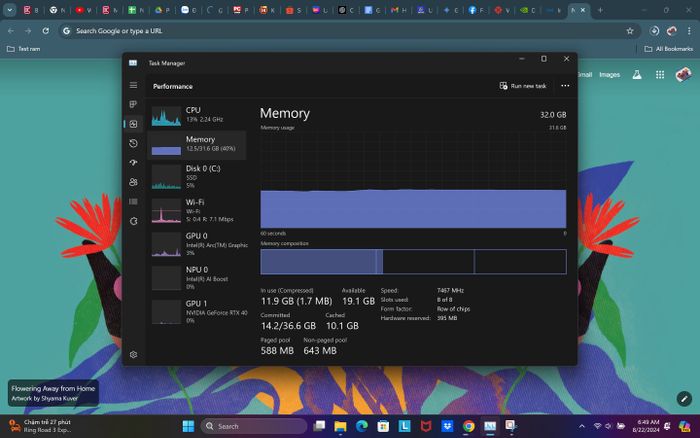The height and width of the screenshot is (438, 700).
Task: Open Task Manager more options ellipsis
Action: point(565,86)
